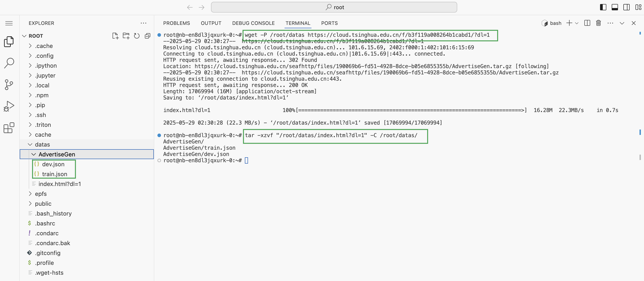Open Run and Debug view

[9, 106]
